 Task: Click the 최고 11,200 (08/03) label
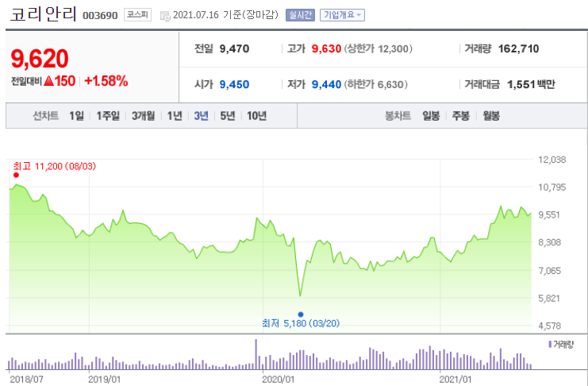click(55, 166)
